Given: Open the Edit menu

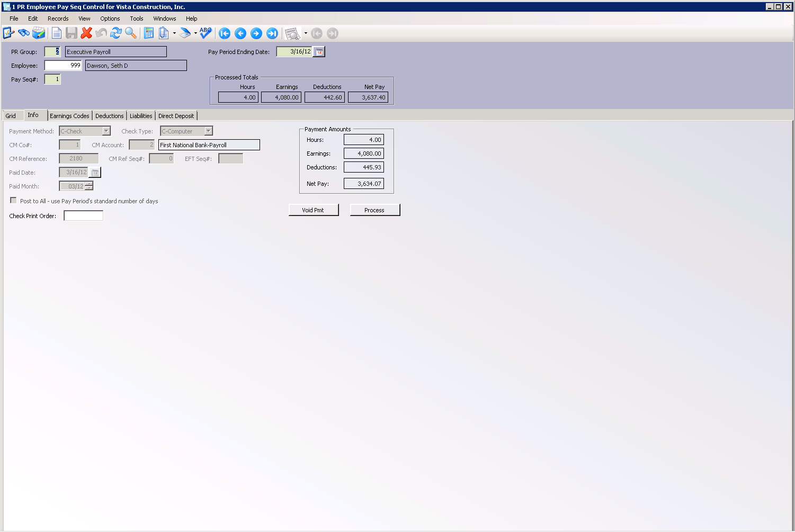Looking at the screenshot, I should (33, 19).
